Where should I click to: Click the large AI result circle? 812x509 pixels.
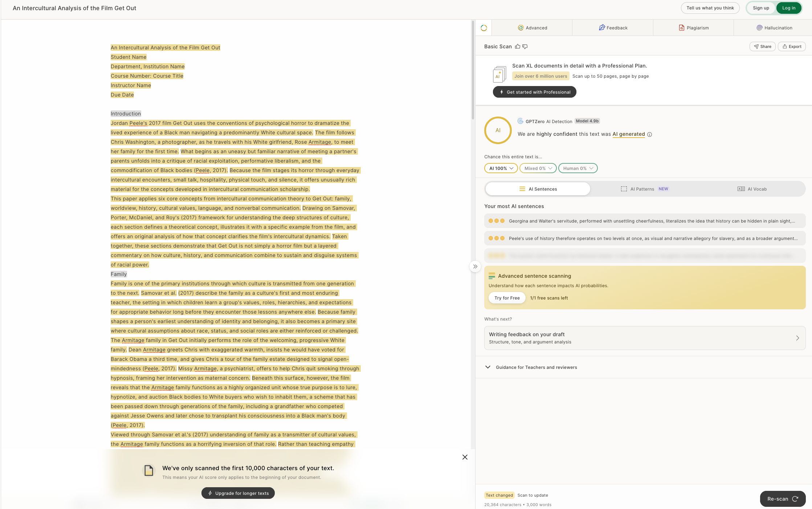click(498, 130)
